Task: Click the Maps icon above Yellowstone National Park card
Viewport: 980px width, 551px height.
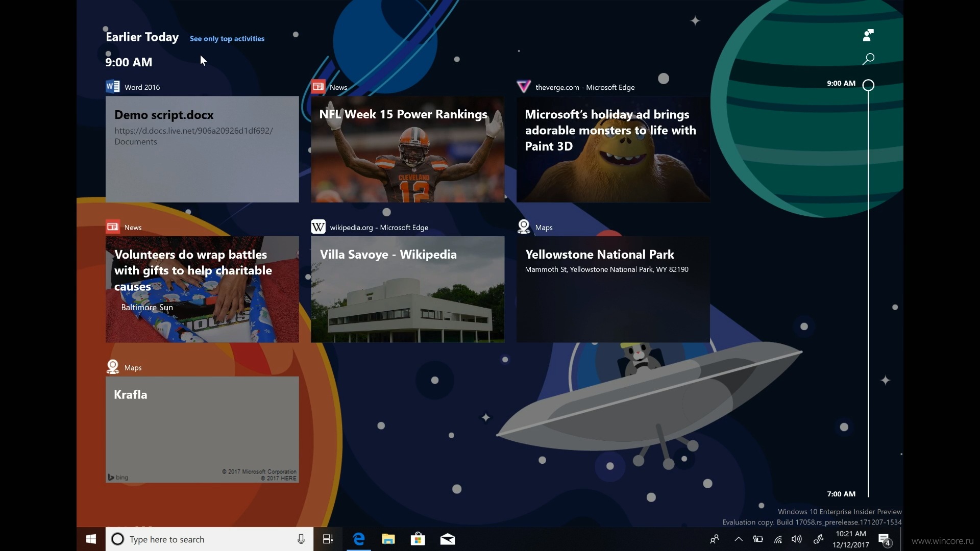Action: click(x=524, y=227)
